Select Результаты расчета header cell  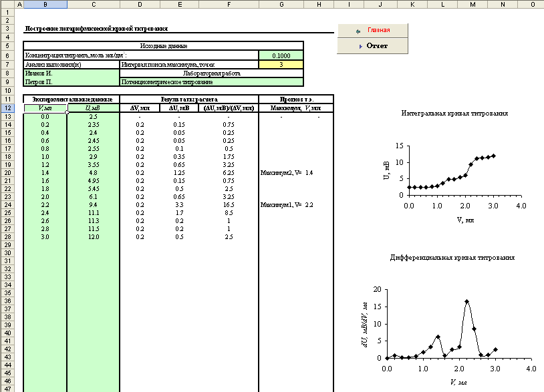189,100
